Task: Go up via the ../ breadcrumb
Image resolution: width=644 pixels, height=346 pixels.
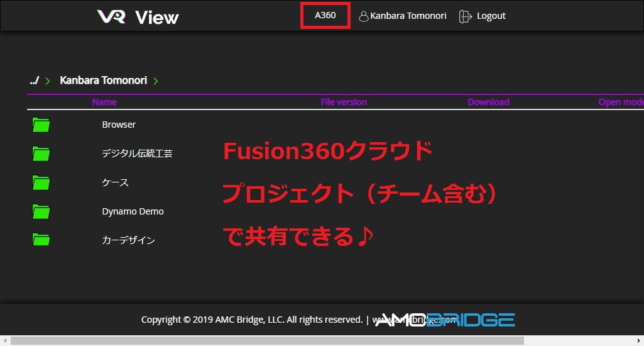Action: click(x=35, y=81)
